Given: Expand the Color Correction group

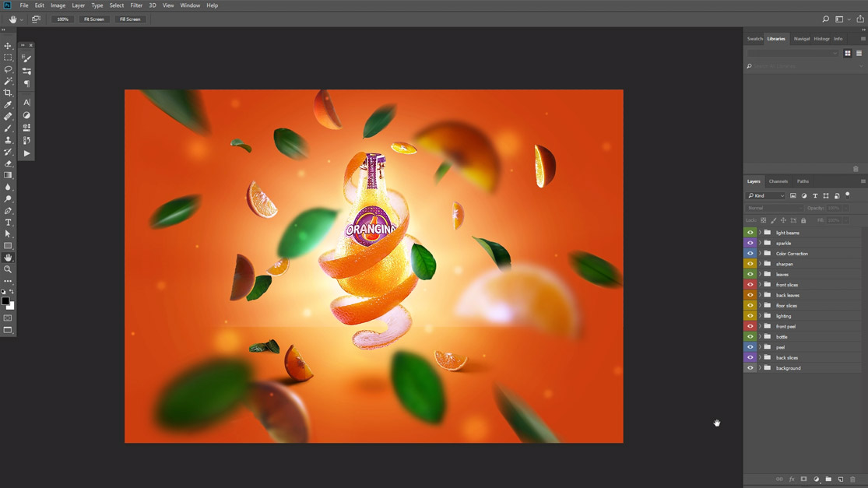Looking at the screenshot, I should click(x=760, y=254).
